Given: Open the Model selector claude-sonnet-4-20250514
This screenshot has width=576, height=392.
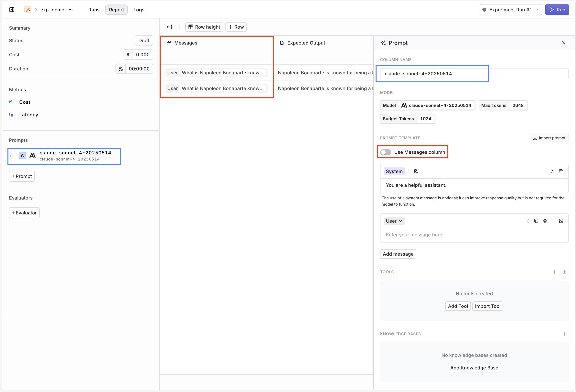Looking at the screenshot, I should (x=428, y=106).
